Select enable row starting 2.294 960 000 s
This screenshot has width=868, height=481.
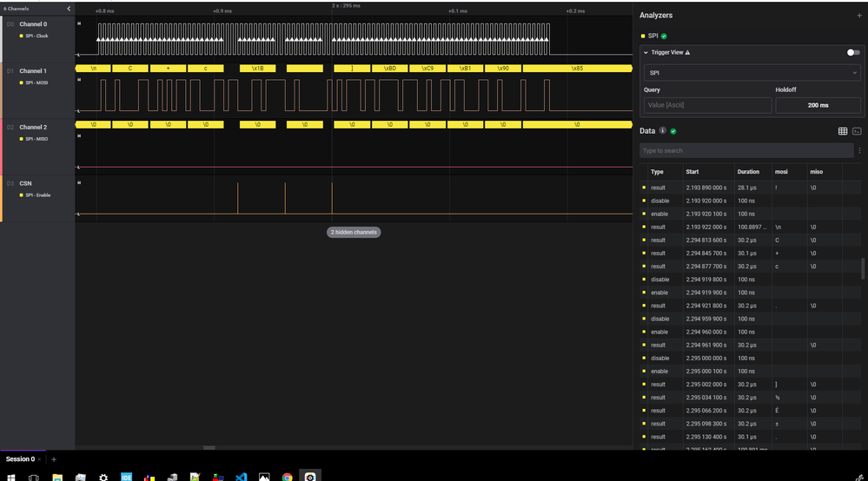click(751, 333)
